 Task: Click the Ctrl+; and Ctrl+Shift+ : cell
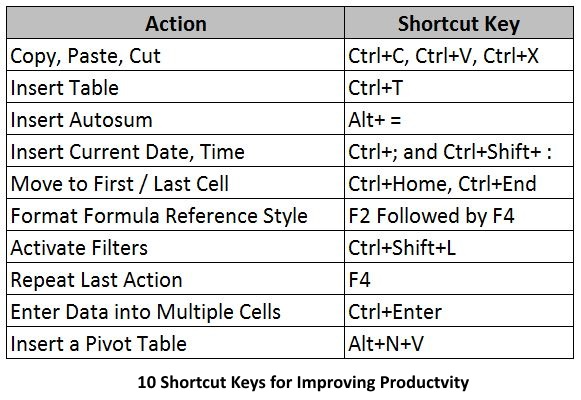(x=459, y=151)
